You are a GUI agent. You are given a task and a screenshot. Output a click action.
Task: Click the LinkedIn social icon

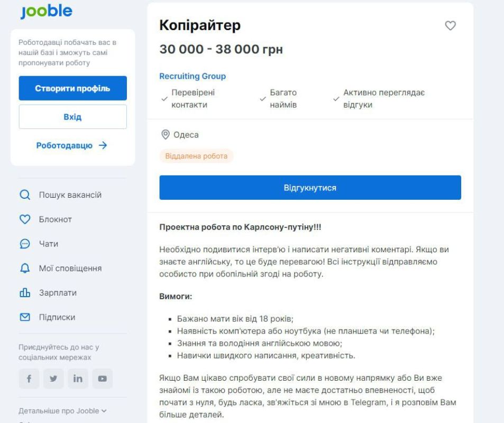[x=77, y=379]
